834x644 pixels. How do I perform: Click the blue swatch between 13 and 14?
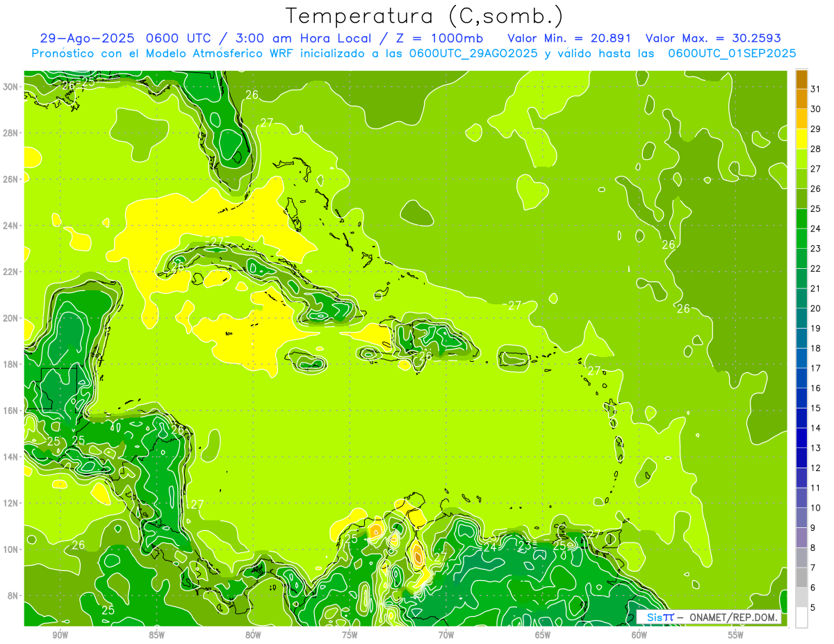pyautogui.click(x=801, y=438)
